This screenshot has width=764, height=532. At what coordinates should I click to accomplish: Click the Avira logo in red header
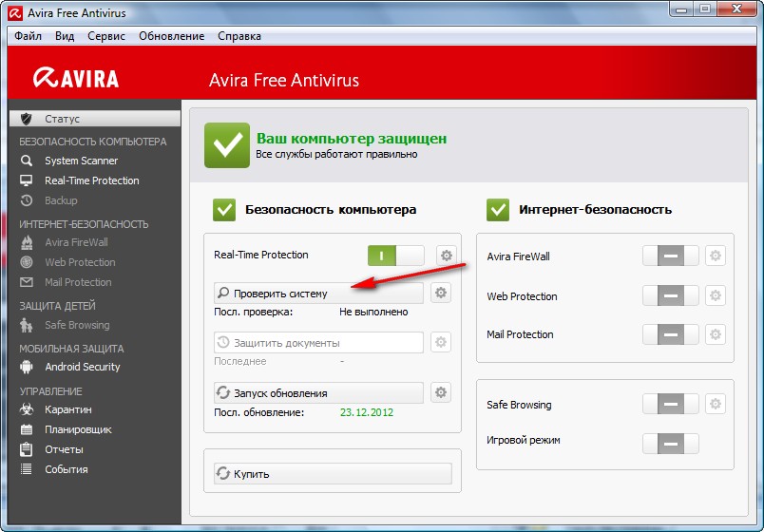tap(76, 78)
